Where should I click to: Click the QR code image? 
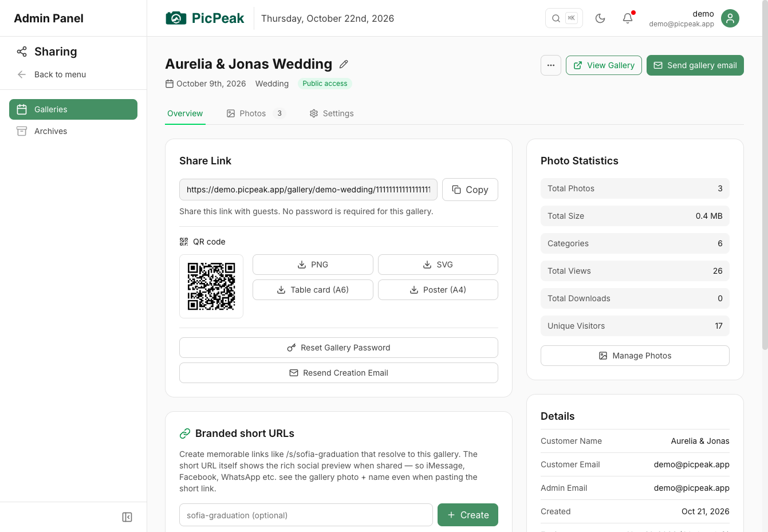click(x=211, y=286)
